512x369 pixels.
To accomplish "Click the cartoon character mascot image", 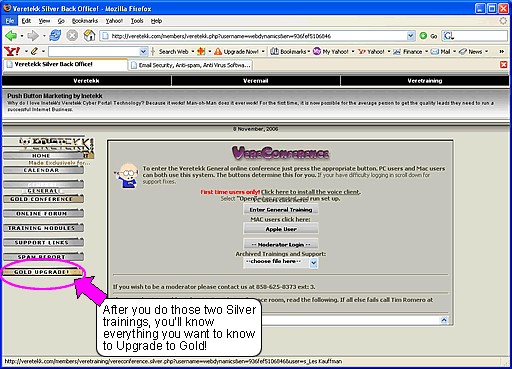I will pyautogui.click(x=127, y=176).
